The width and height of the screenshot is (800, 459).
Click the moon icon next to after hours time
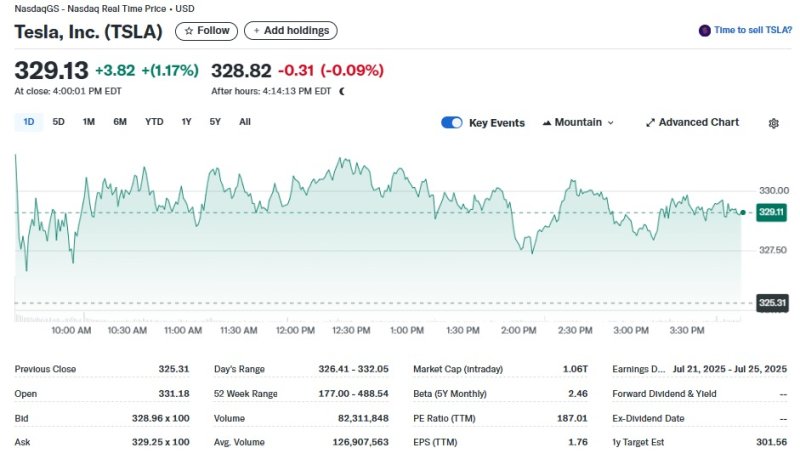(342, 91)
